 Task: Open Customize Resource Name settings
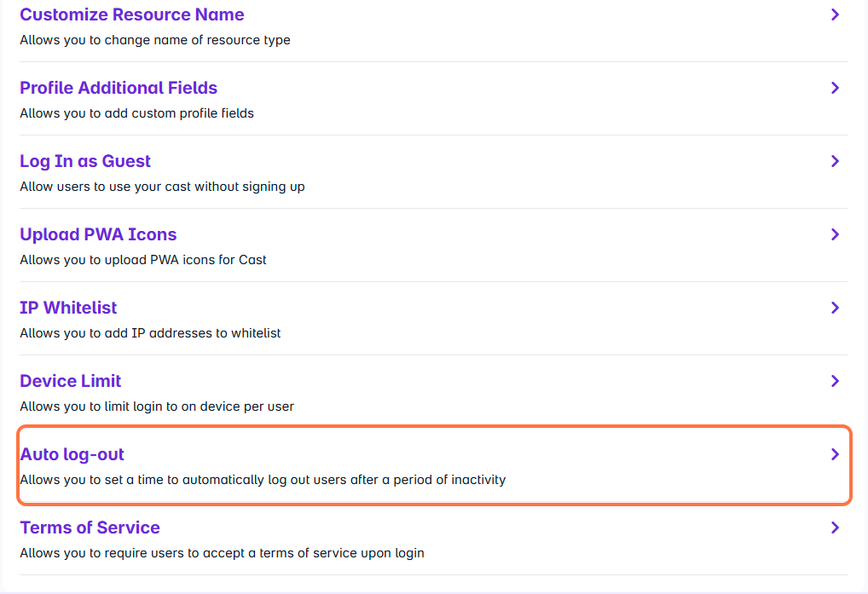coord(132,14)
